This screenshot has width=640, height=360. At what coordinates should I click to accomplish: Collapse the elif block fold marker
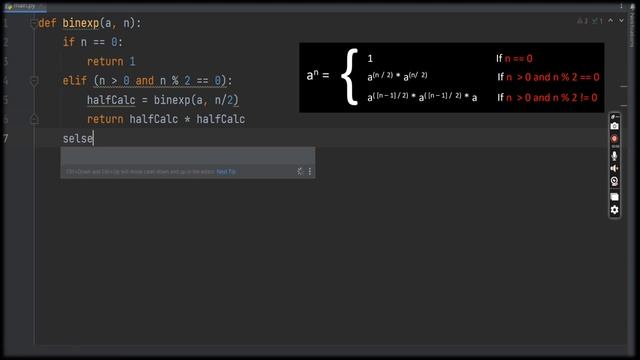point(34,81)
